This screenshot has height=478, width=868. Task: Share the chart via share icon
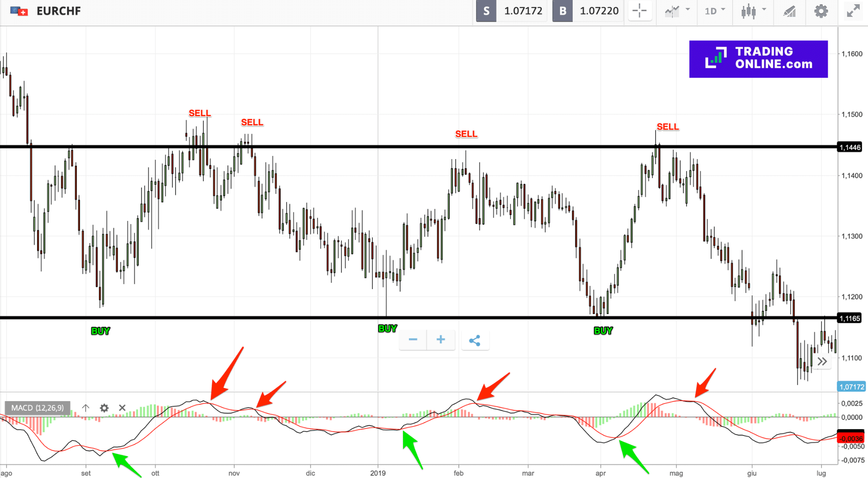pyautogui.click(x=475, y=340)
